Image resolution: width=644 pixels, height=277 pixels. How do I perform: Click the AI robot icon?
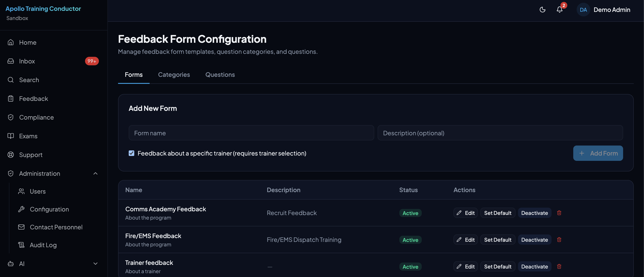click(x=10, y=264)
